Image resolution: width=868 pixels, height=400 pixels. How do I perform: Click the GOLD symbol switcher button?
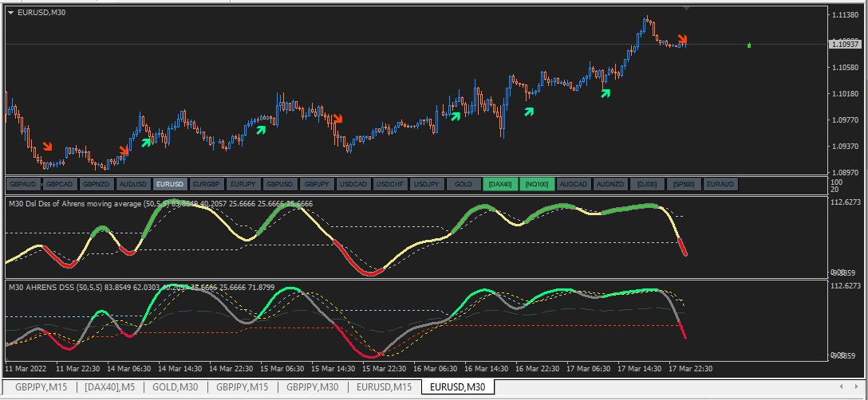pos(464,184)
